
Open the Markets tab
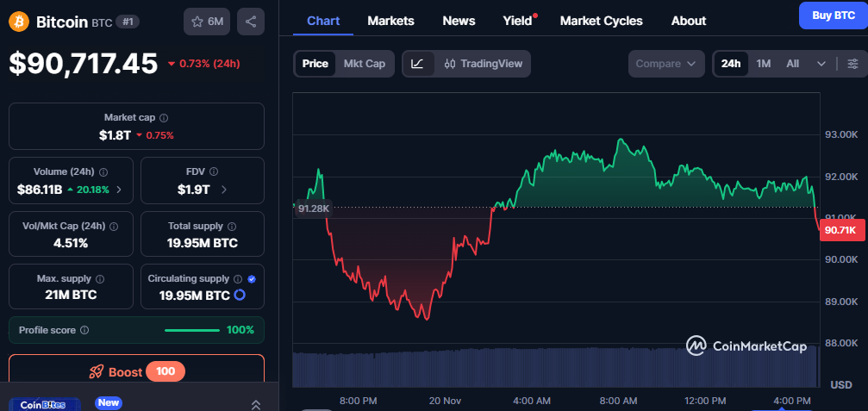[390, 21]
